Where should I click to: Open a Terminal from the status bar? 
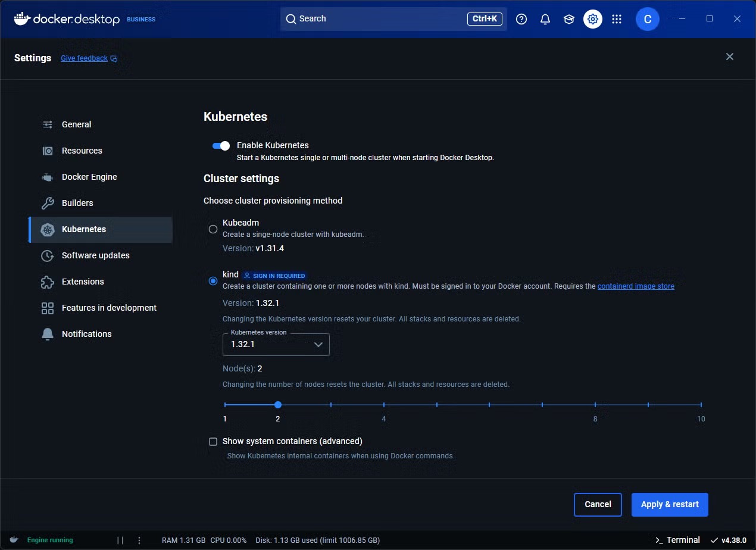coord(677,540)
